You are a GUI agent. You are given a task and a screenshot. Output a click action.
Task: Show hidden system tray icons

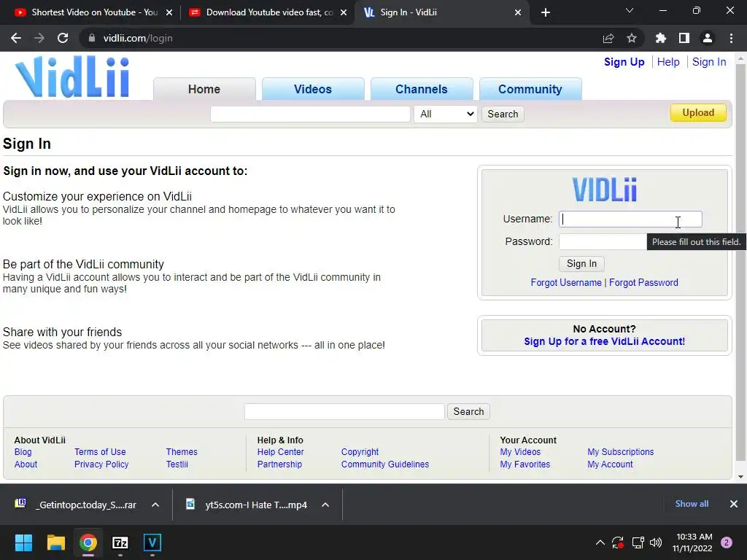click(x=600, y=542)
